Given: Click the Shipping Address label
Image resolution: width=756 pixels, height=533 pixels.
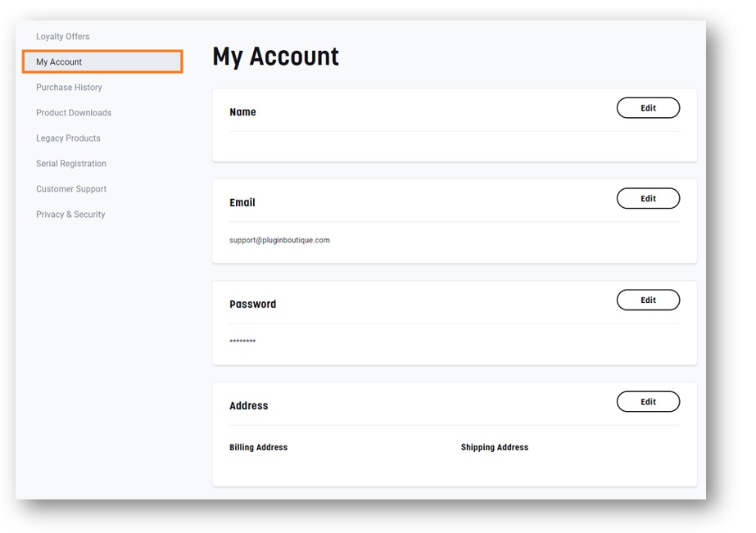Looking at the screenshot, I should click(495, 447).
